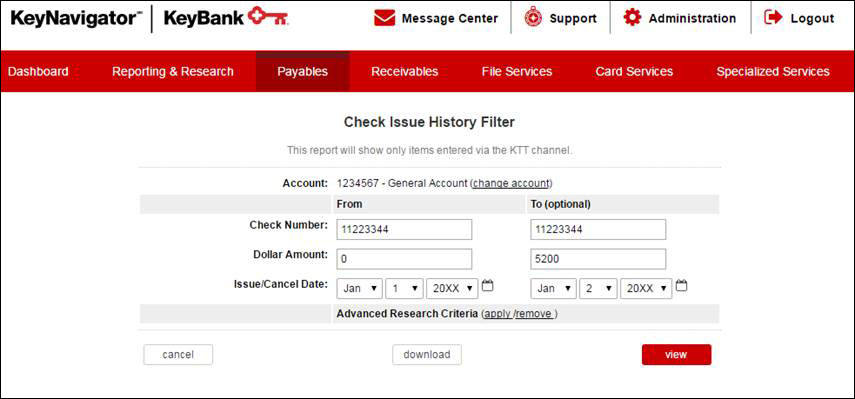Click the Logout arrow icon
855x399 pixels.
click(x=773, y=18)
